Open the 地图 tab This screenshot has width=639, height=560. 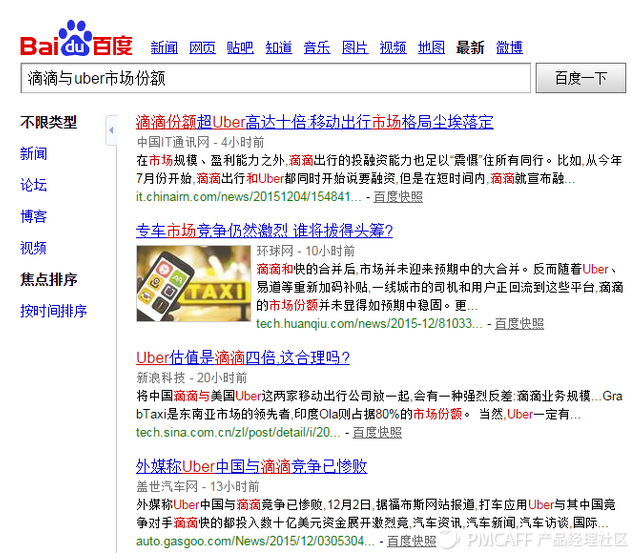[x=431, y=48]
